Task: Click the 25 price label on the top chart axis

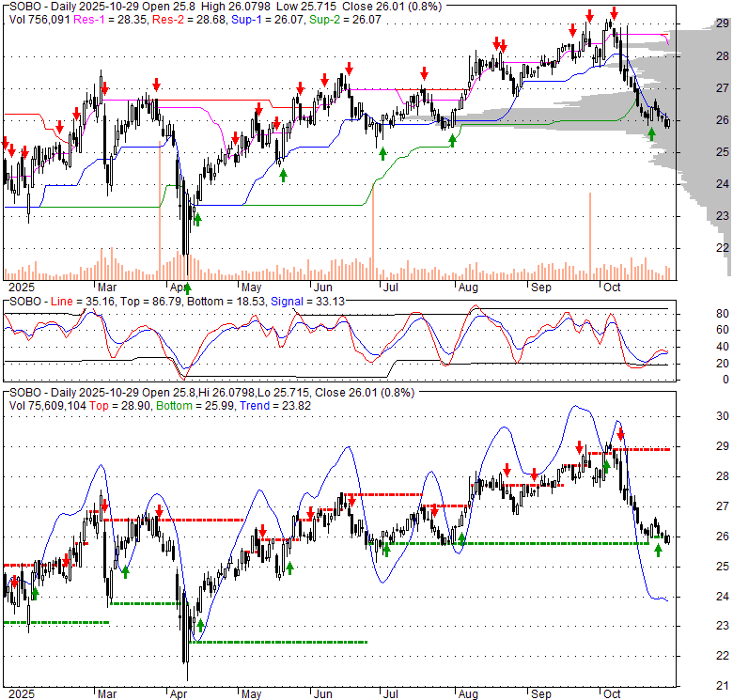Action: pos(723,152)
